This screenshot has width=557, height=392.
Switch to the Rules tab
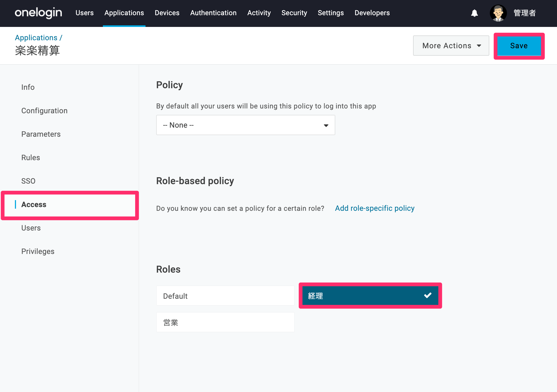click(31, 157)
